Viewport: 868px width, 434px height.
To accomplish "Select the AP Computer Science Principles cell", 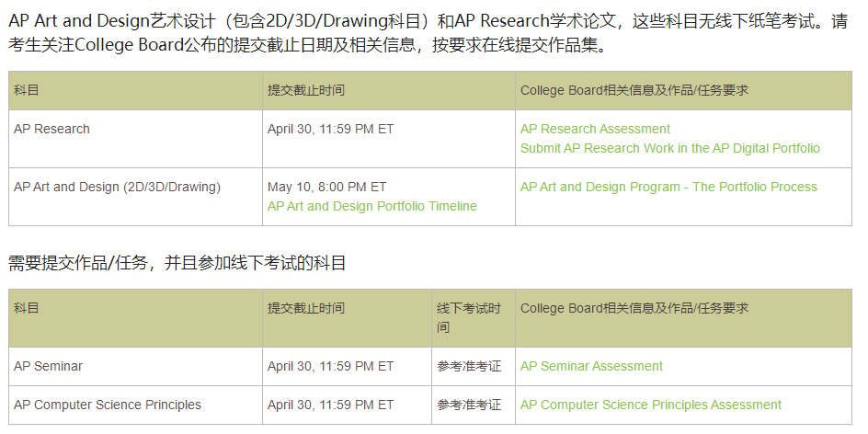I will (136, 405).
